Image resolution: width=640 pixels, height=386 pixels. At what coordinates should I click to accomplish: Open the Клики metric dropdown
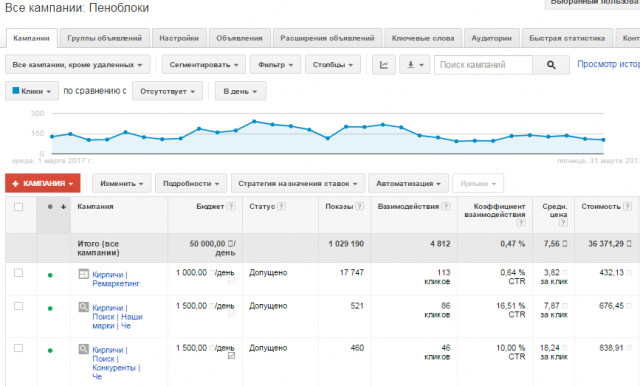tap(32, 91)
